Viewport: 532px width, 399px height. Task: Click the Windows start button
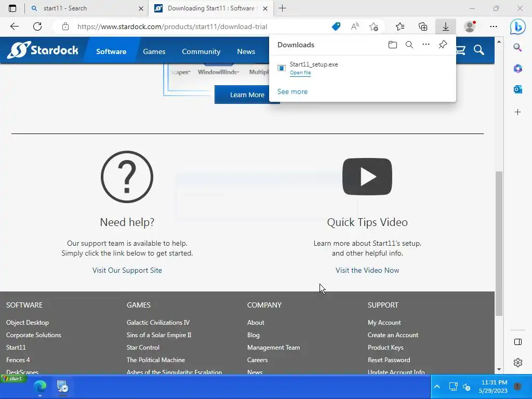click(x=14, y=379)
